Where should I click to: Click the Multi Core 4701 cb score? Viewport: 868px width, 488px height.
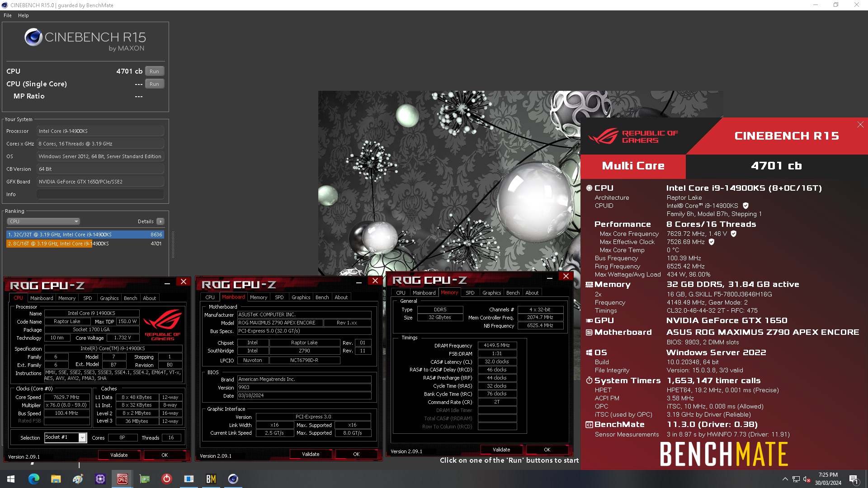pyautogui.click(x=776, y=166)
